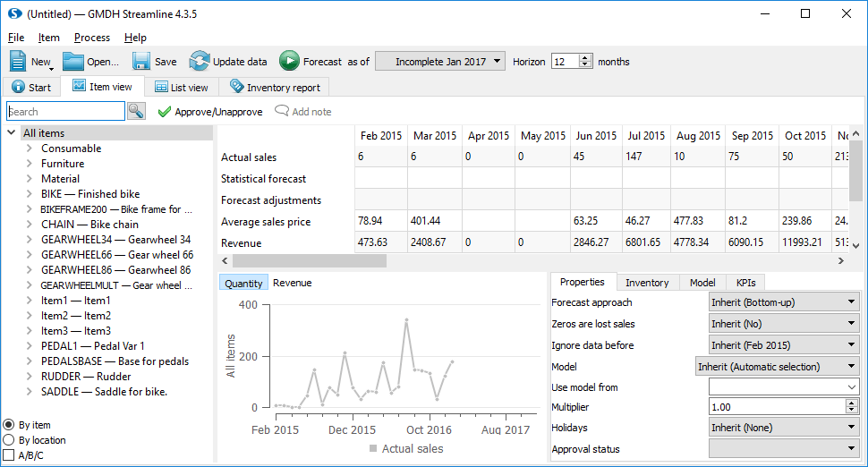The image size is (868, 467).
Task: Click the green Forecast play icon
Action: point(289,61)
